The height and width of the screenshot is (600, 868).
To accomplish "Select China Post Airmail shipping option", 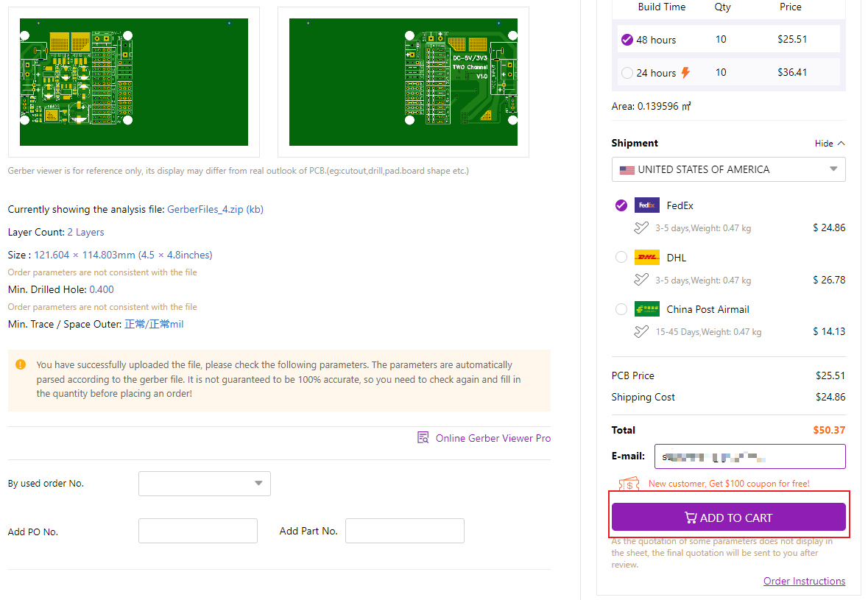I will 621,309.
